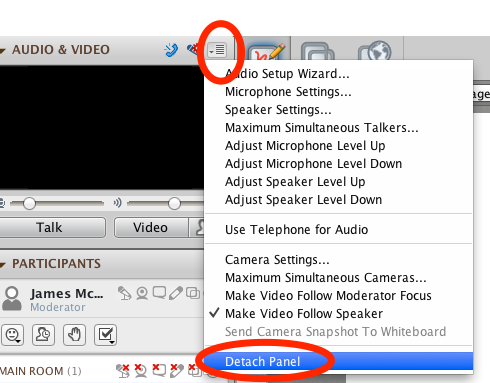Screen dimensions: 490x383
Task: Choose Detach Panel from the menu
Action: point(339,362)
